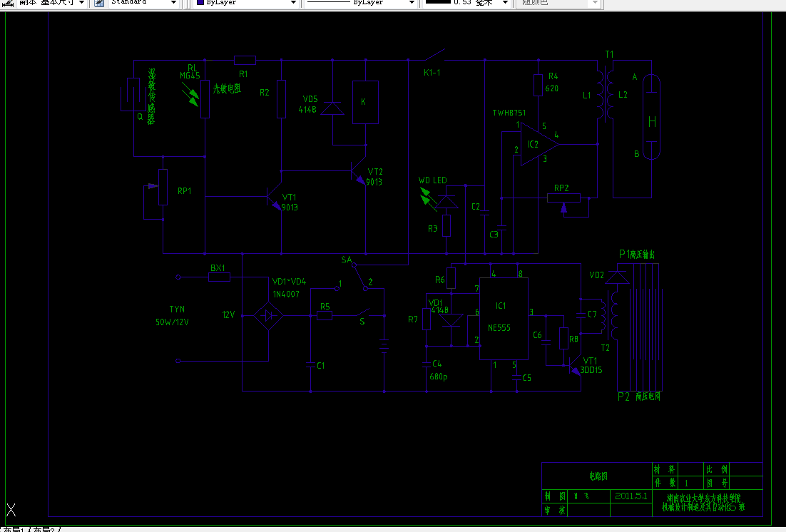This screenshot has width=786, height=532.
Task: Select the K1-1 switch label
Action: click(x=432, y=73)
